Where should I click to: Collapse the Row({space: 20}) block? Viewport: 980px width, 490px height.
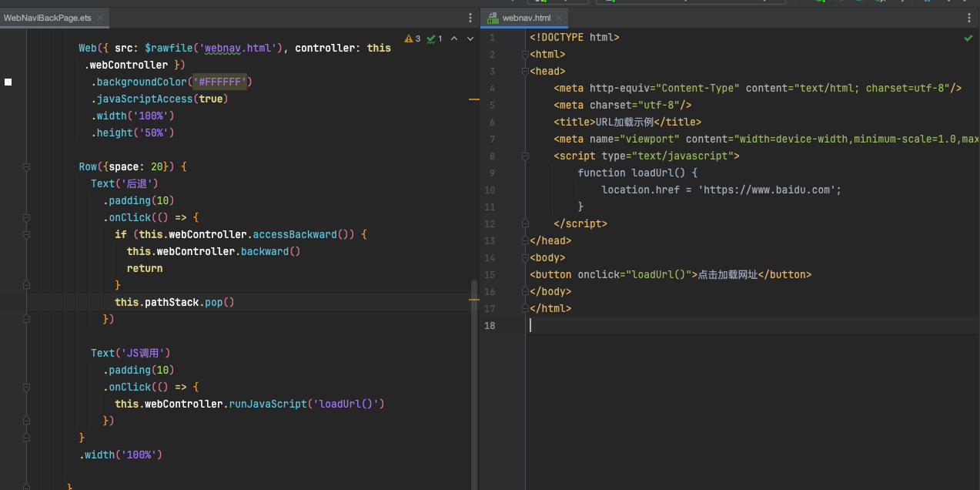(27, 166)
